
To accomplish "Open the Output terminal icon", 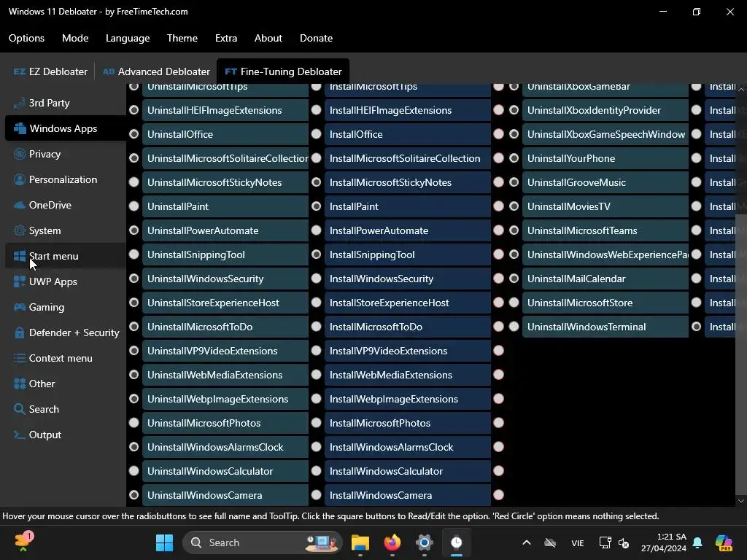I will click(19, 435).
